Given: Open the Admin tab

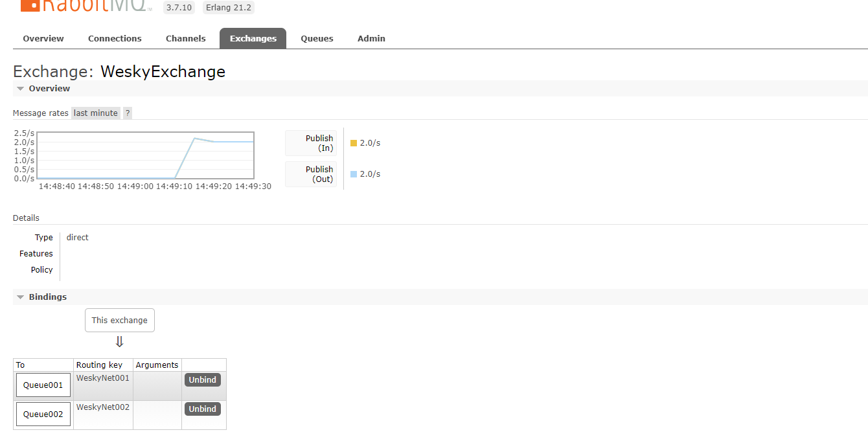Looking at the screenshot, I should 371,38.
